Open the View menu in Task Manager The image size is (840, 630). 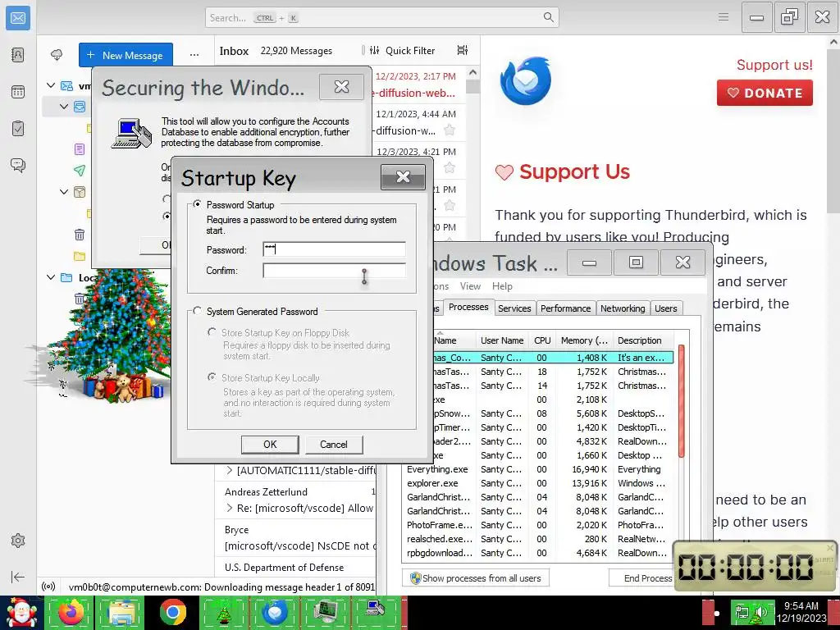click(x=470, y=286)
